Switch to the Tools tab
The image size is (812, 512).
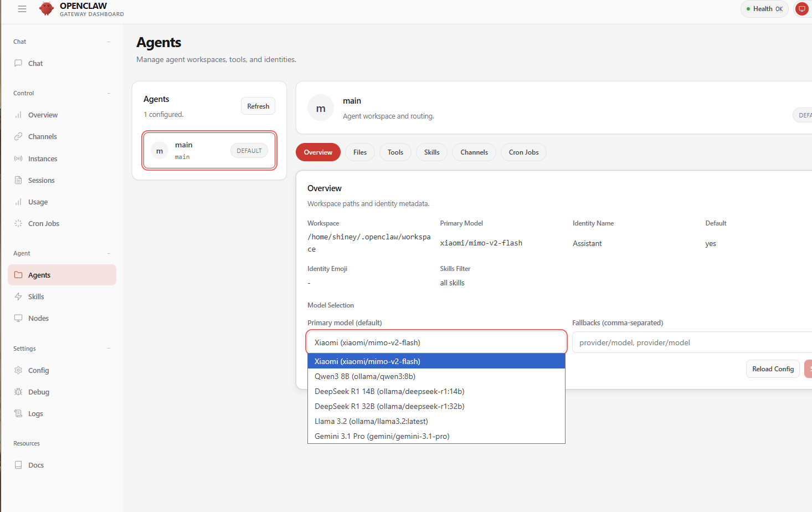tap(395, 152)
